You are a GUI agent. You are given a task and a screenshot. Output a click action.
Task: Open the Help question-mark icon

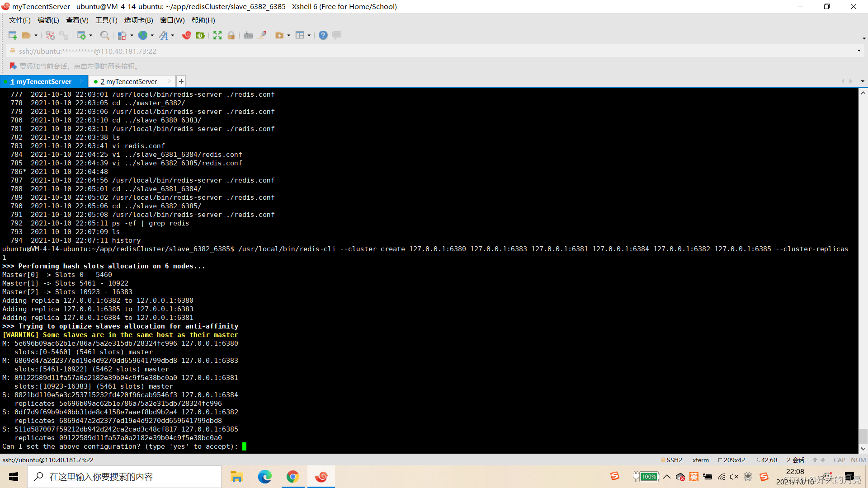coord(323,35)
